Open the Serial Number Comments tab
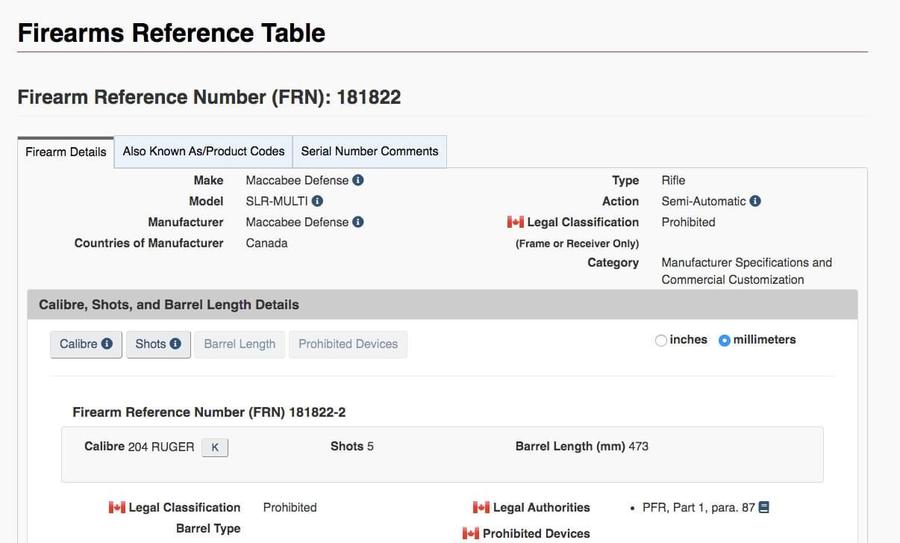The height and width of the screenshot is (543, 900). [369, 152]
